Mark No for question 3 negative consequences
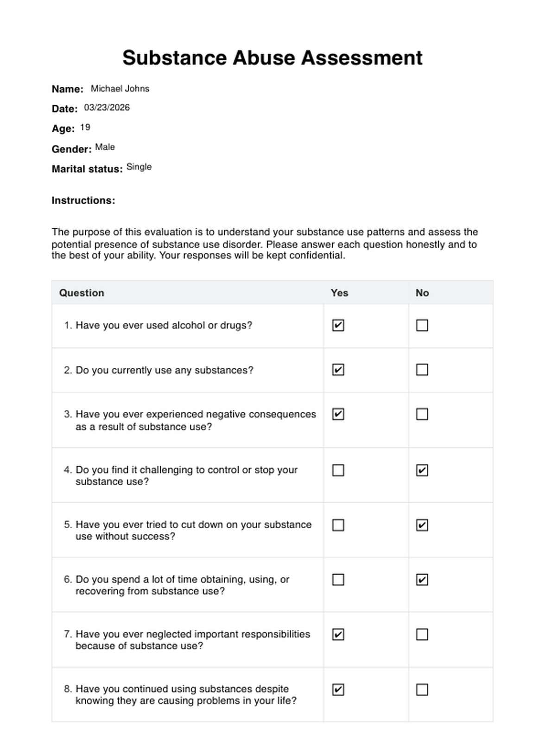Image resolution: width=545 pixels, height=756 pixels. pos(422,414)
